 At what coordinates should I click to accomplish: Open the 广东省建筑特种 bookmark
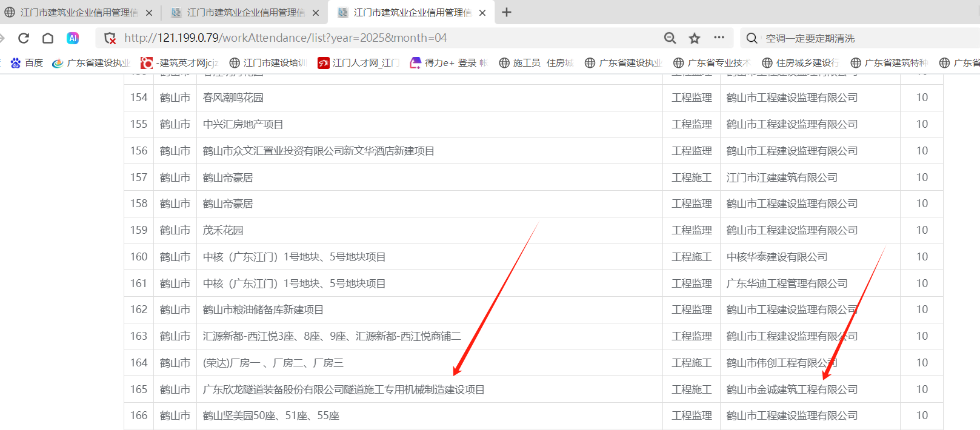(888, 62)
